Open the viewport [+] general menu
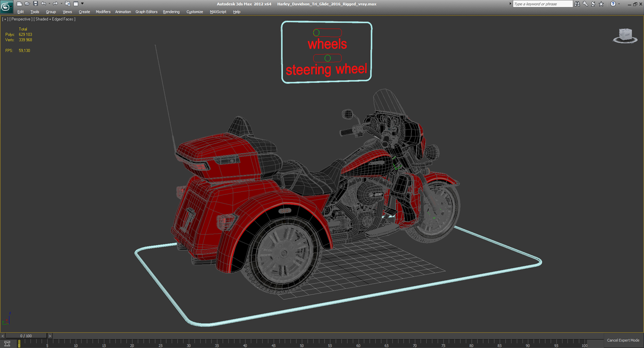644x348 pixels. (5, 19)
